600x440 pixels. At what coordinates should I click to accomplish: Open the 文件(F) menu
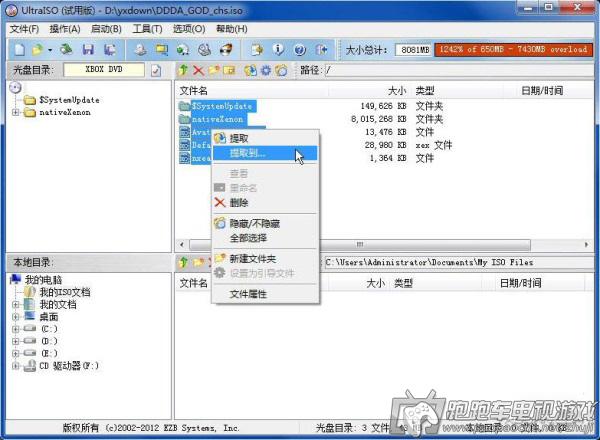coord(24,29)
